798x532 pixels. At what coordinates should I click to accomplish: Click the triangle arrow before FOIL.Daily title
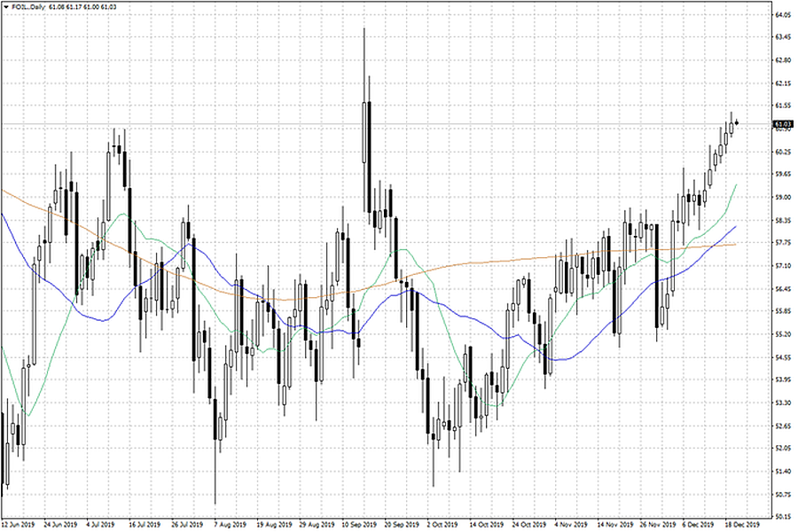pos(5,7)
